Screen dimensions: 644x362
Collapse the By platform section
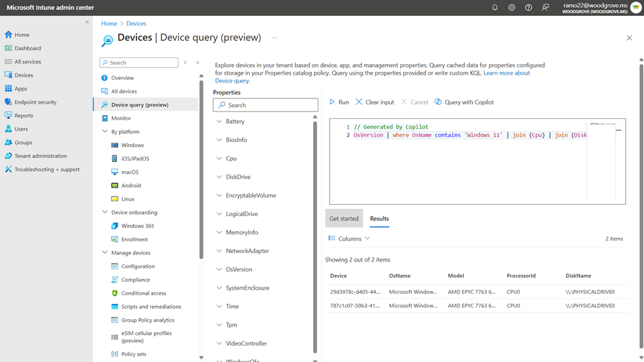(x=105, y=131)
